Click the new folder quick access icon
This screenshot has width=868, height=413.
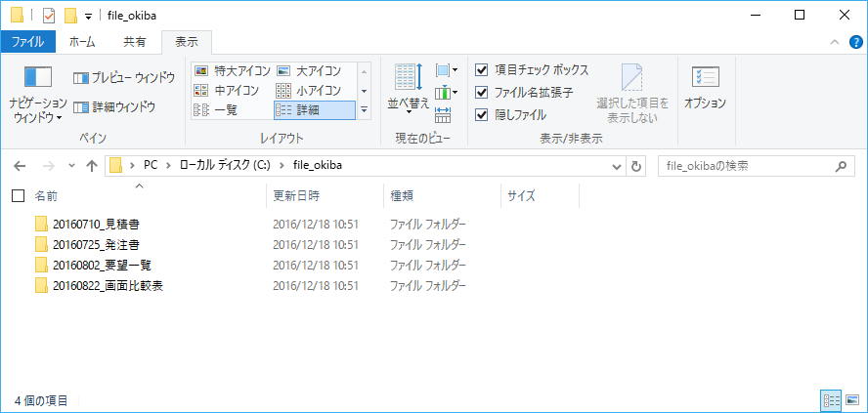[x=70, y=16]
